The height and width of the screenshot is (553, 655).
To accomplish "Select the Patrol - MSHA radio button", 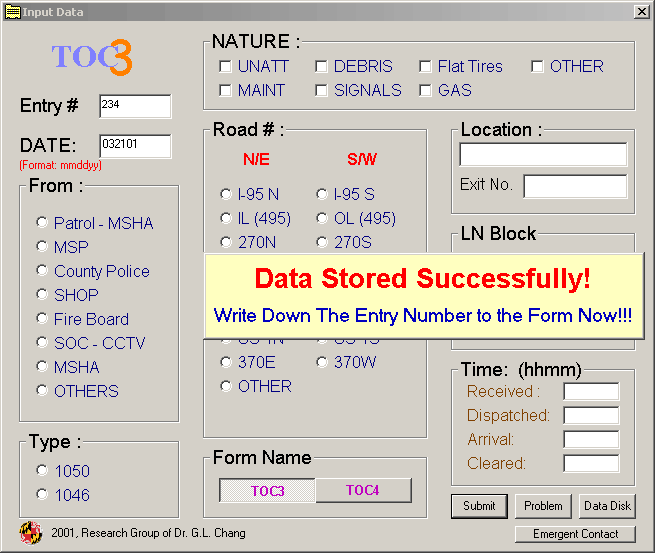I will click(42, 223).
